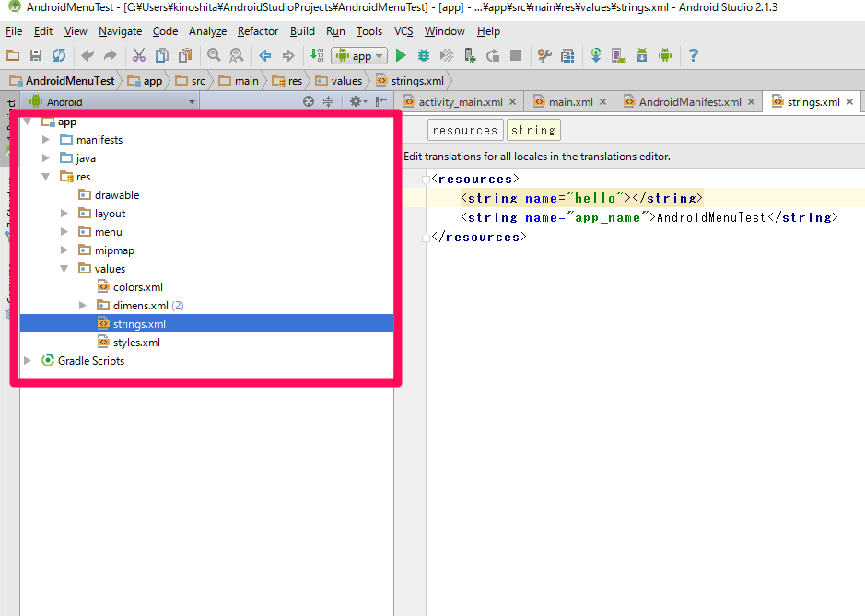Collapse the values folder in project tree
The width and height of the screenshot is (865, 616).
pyautogui.click(x=63, y=268)
